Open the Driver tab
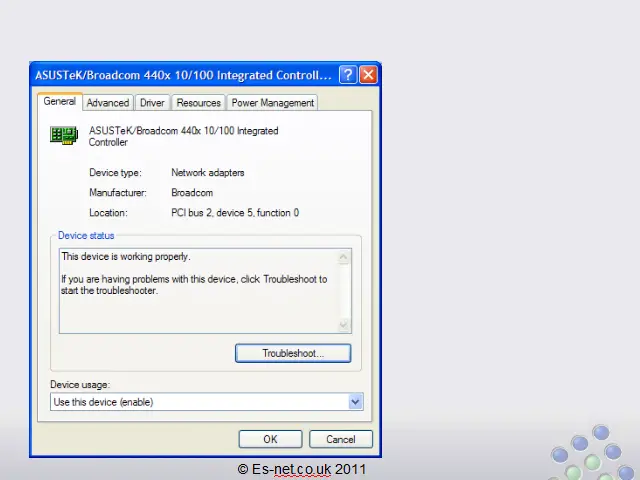Screen dimensions: 640x480 pyautogui.click(x=152, y=103)
